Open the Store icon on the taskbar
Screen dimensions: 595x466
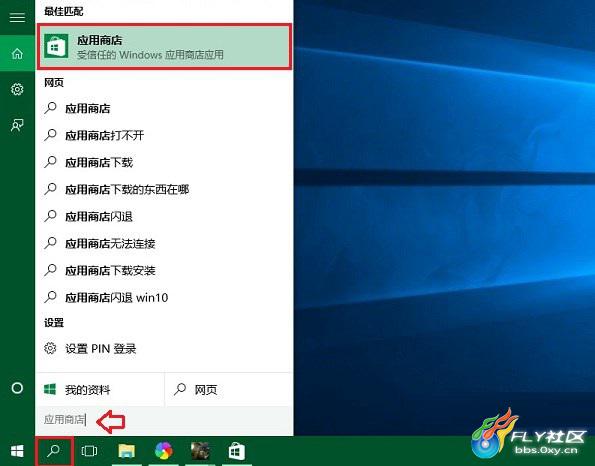click(236, 451)
